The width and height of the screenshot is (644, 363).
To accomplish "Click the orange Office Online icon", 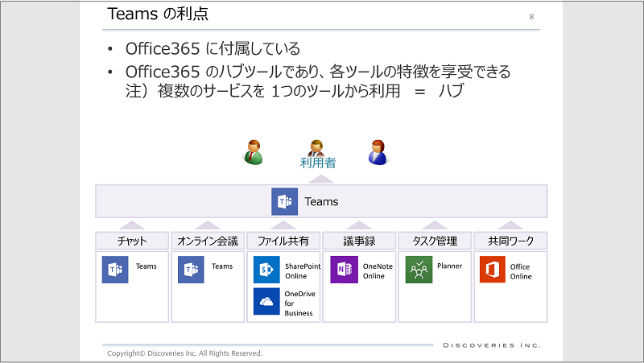I will [x=493, y=270].
